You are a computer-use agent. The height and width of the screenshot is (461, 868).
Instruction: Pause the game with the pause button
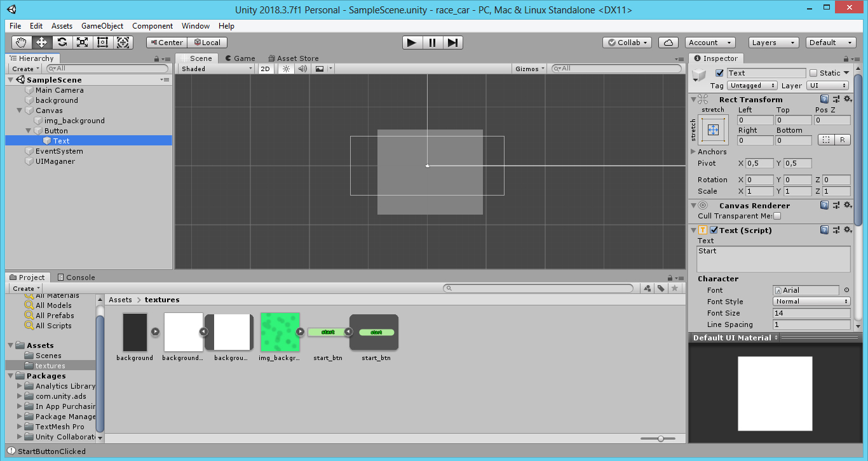432,43
